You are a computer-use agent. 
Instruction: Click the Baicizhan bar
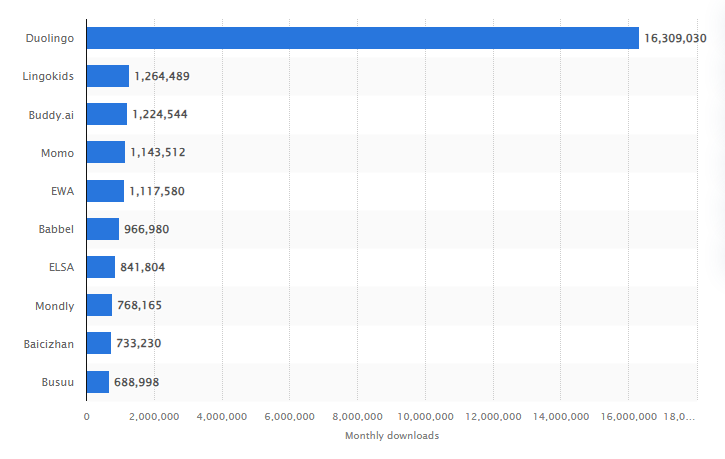99,343
